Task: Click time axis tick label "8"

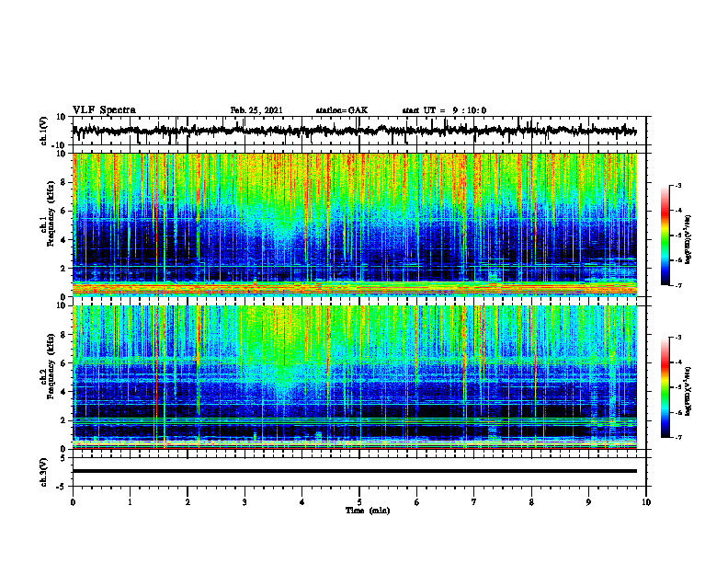Action: tap(531, 502)
